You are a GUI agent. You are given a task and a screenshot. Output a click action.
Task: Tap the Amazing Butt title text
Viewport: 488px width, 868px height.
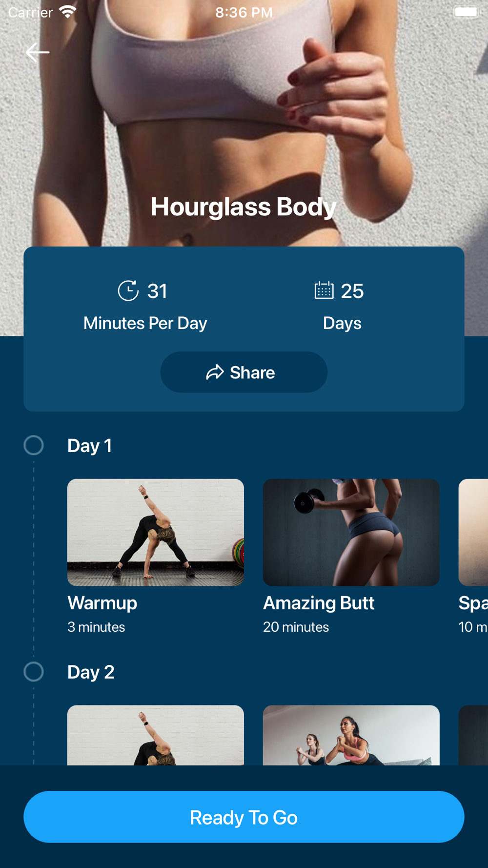319,603
